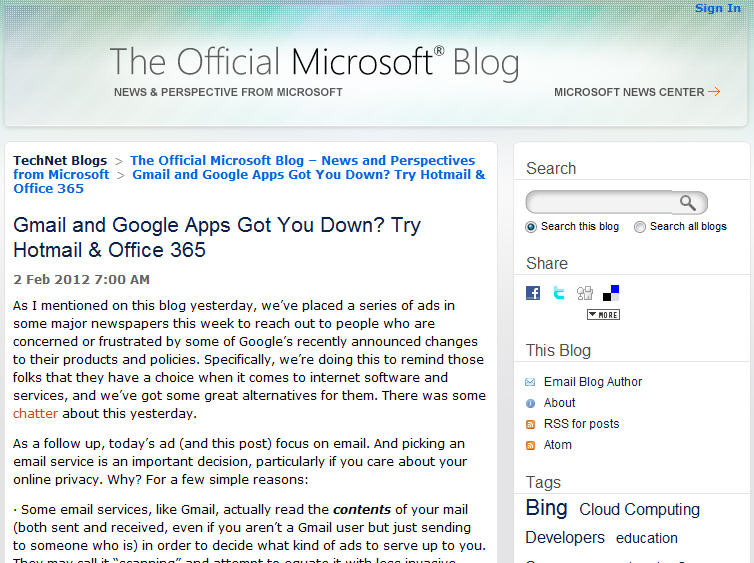Expand the MORE share options dropdown
The height and width of the screenshot is (563, 754).
tap(603, 315)
